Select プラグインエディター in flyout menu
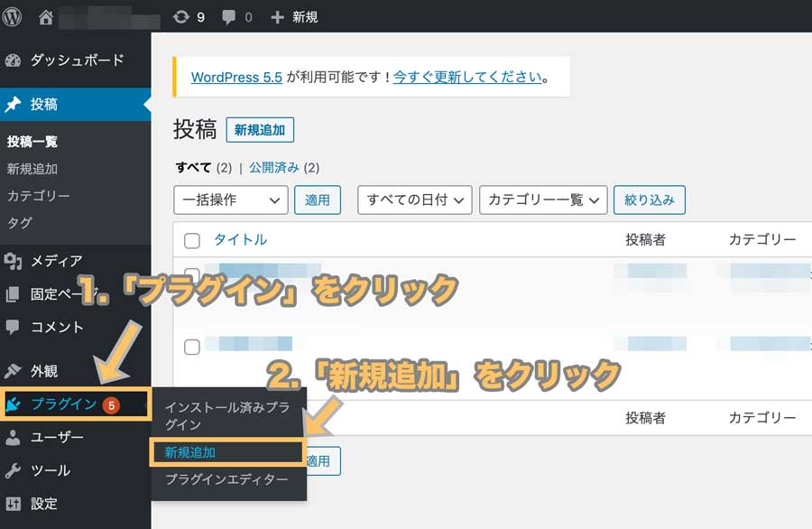 click(226, 479)
